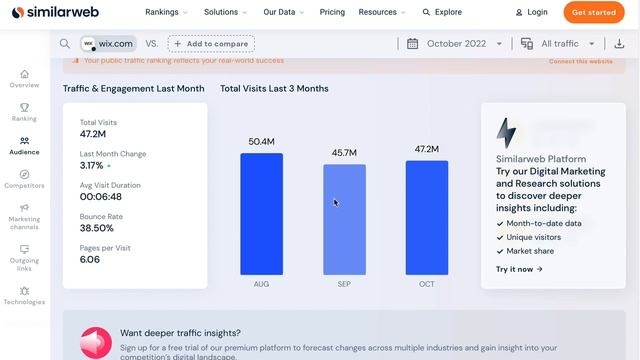The image size is (640, 360).
Task: Open the Login link
Action: (531, 12)
